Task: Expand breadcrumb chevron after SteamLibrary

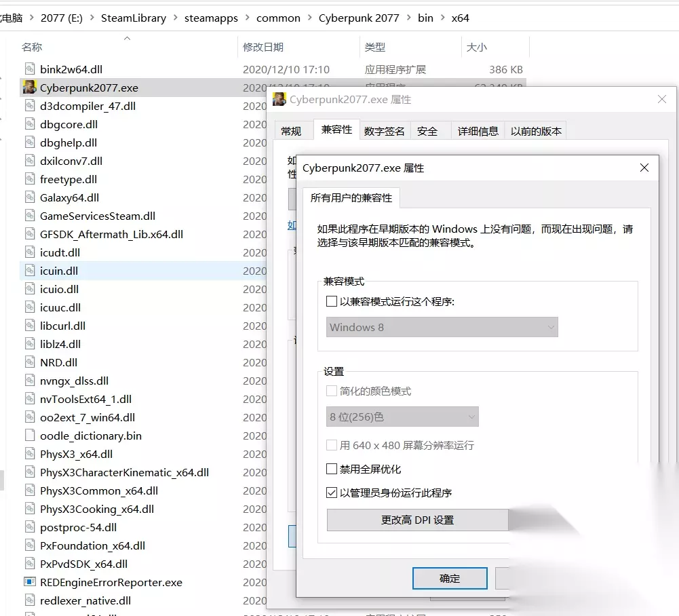Action: pyautogui.click(x=176, y=18)
